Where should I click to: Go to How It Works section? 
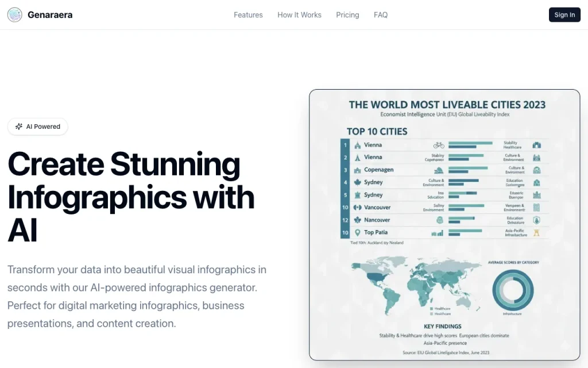point(299,14)
